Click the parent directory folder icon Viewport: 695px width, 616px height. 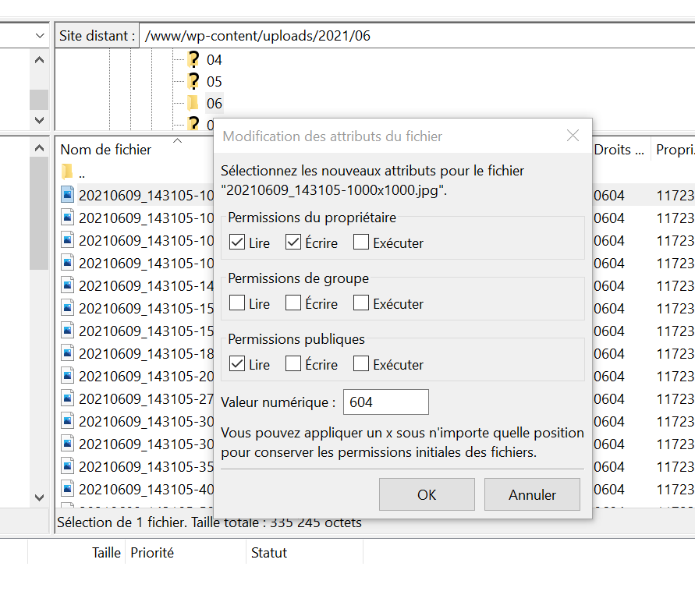click(x=67, y=172)
